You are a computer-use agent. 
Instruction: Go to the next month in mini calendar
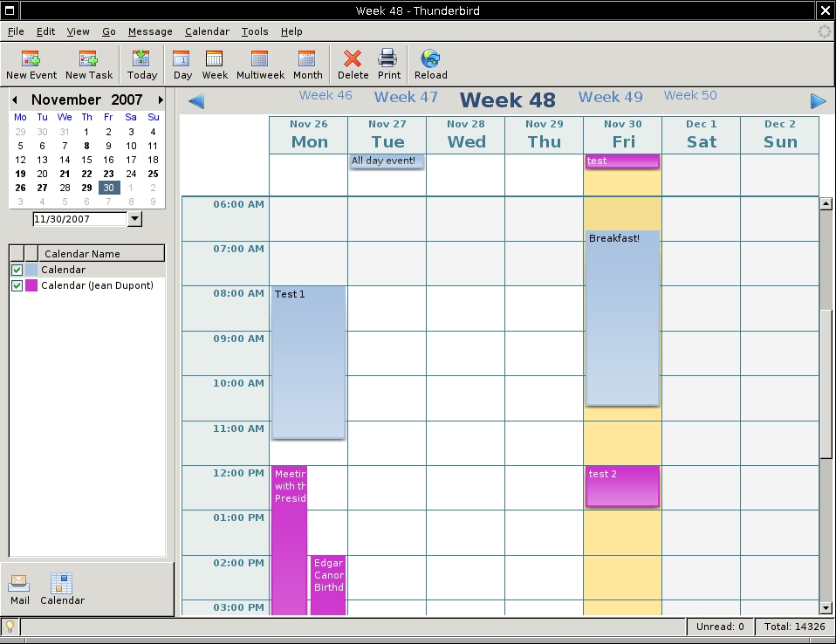pos(161,100)
